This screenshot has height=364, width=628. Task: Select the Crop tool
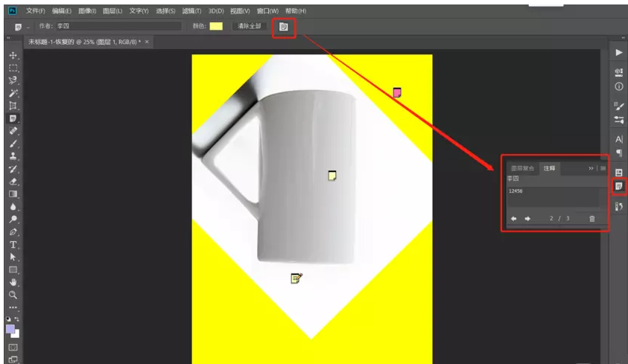(13, 106)
